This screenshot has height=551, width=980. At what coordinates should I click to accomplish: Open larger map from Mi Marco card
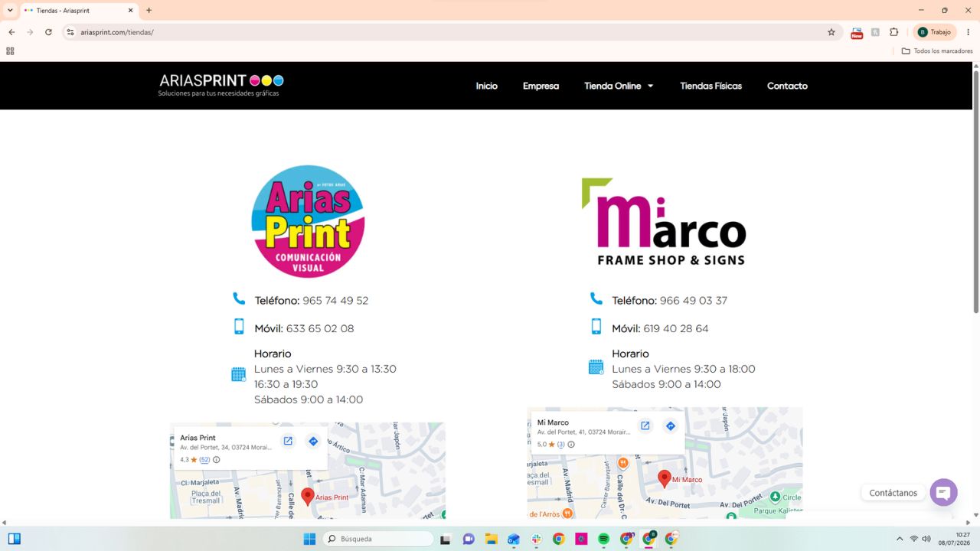pyautogui.click(x=645, y=425)
